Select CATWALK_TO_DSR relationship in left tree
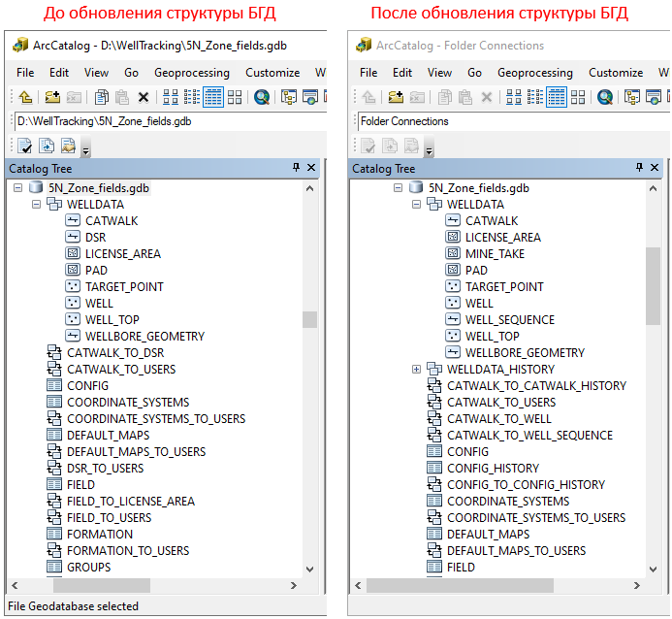 (x=115, y=353)
